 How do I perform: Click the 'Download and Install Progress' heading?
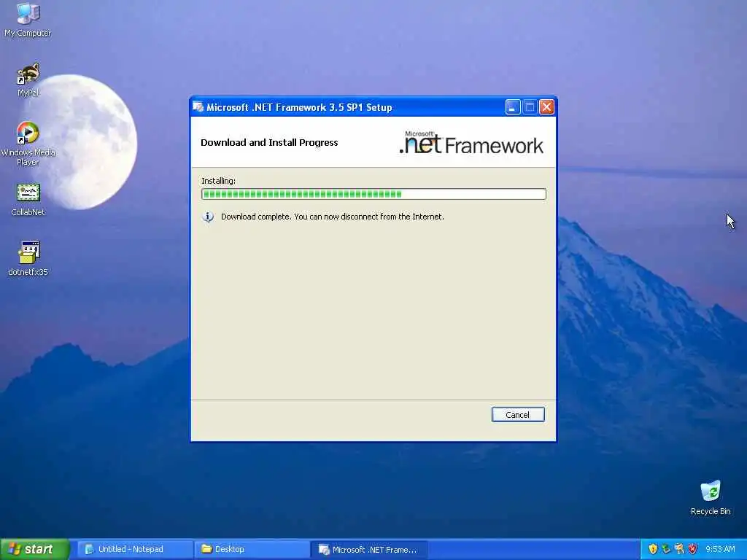tap(269, 142)
